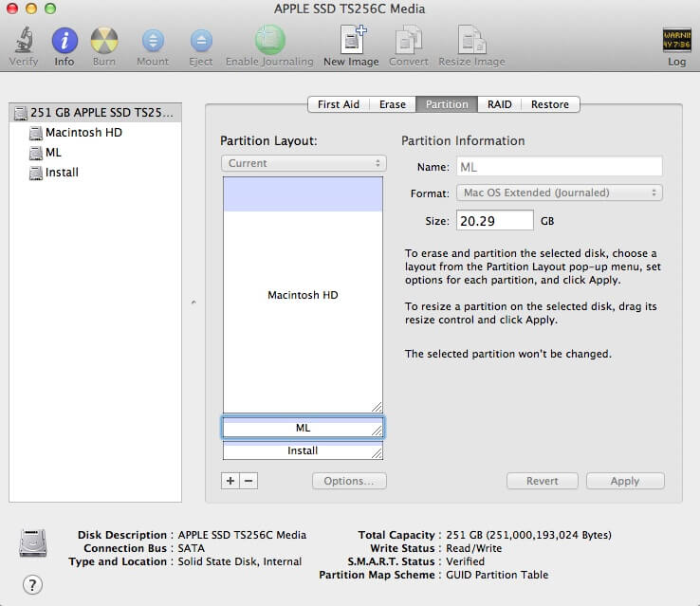
Task: Open the Restore tab
Action: [550, 104]
